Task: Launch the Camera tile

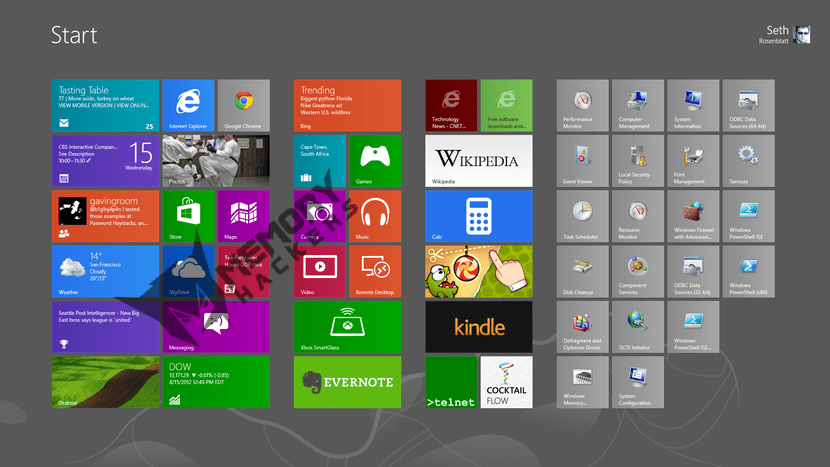Action: pos(320,216)
